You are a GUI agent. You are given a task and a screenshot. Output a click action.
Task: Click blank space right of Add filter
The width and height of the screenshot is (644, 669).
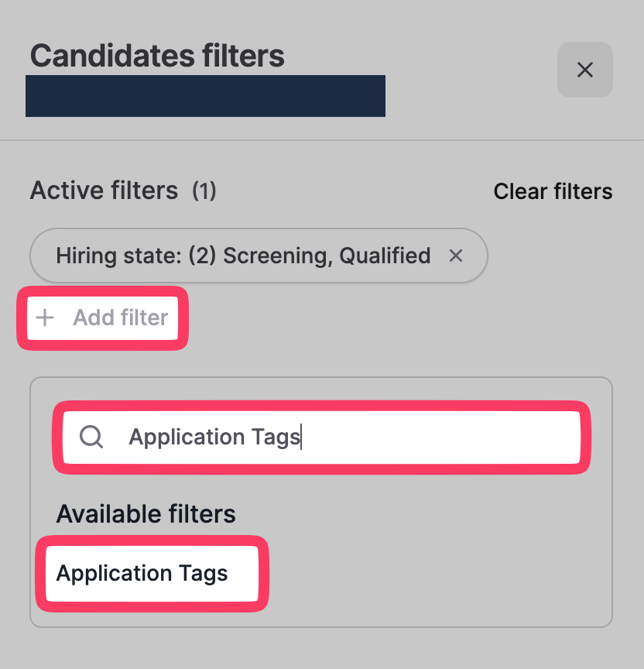pos(387,317)
